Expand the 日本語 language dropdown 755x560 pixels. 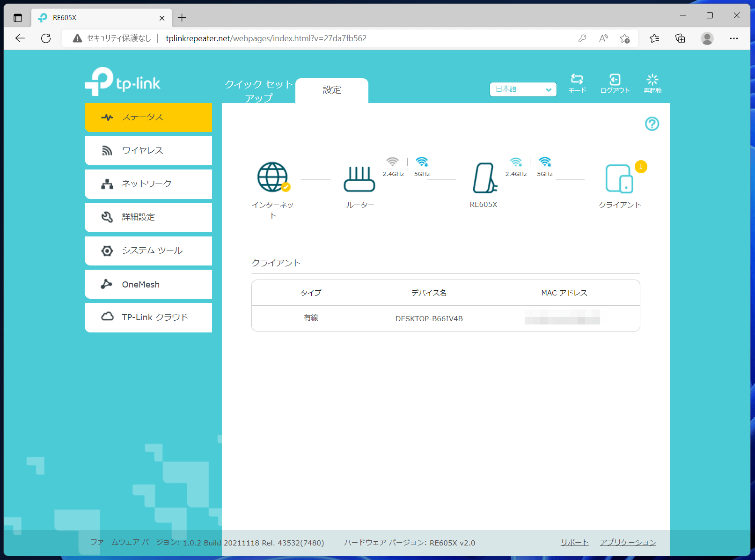pos(523,89)
